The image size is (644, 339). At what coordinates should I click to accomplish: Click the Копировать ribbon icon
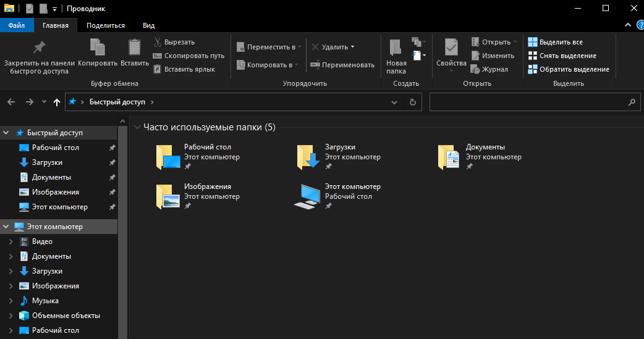coord(98,48)
